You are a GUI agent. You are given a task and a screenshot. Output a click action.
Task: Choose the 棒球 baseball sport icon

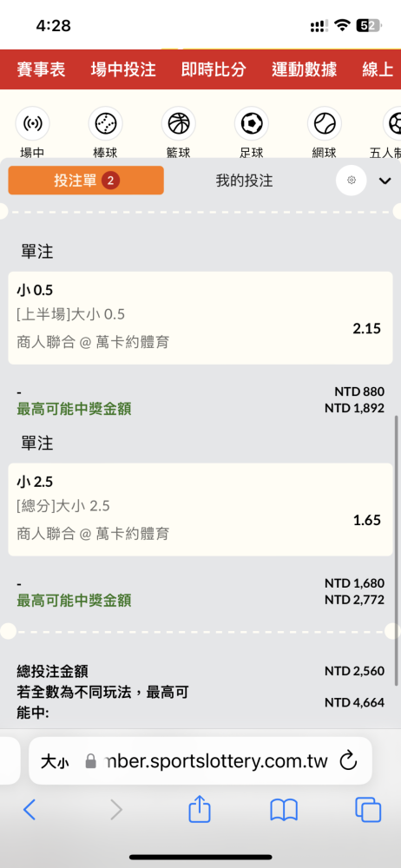pyautogui.click(x=105, y=123)
